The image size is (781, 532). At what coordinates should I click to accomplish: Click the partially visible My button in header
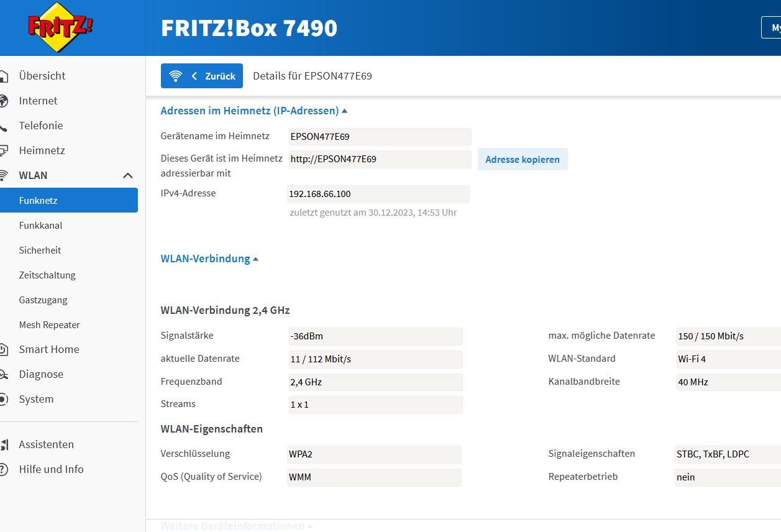pyautogui.click(x=771, y=27)
